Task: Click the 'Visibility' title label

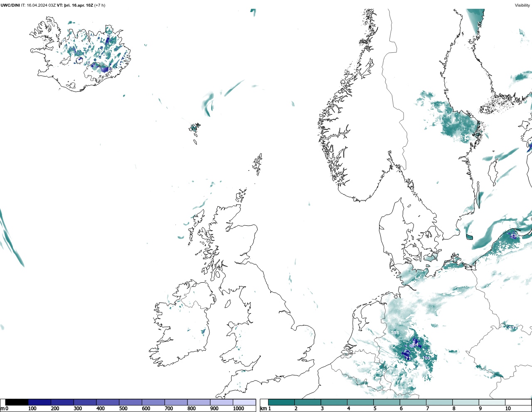Action: [x=522, y=5]
